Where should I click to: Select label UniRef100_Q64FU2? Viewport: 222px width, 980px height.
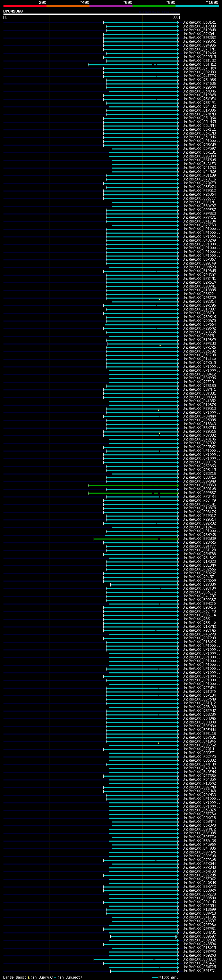pyautogui.click(x=199, y=106)
